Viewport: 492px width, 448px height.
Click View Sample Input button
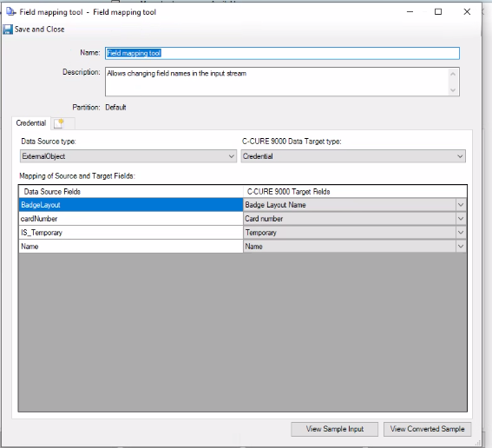tap(334, 429)
